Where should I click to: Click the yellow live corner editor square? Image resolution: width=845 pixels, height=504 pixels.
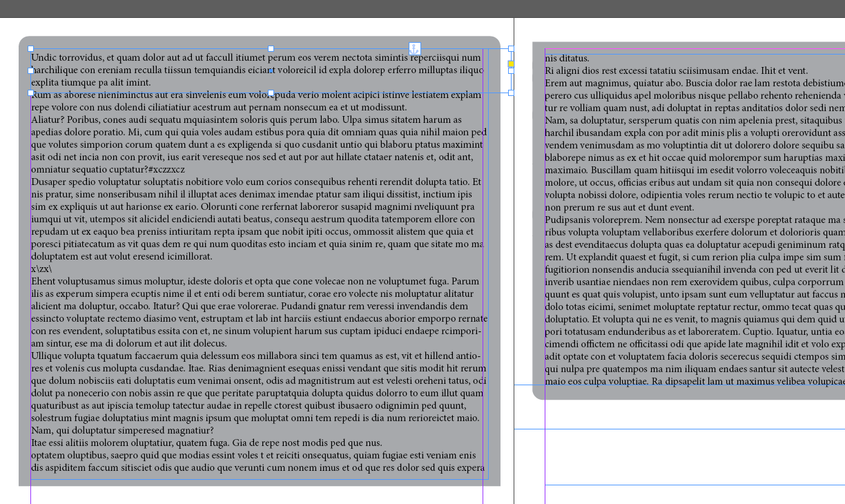[510, 63]
